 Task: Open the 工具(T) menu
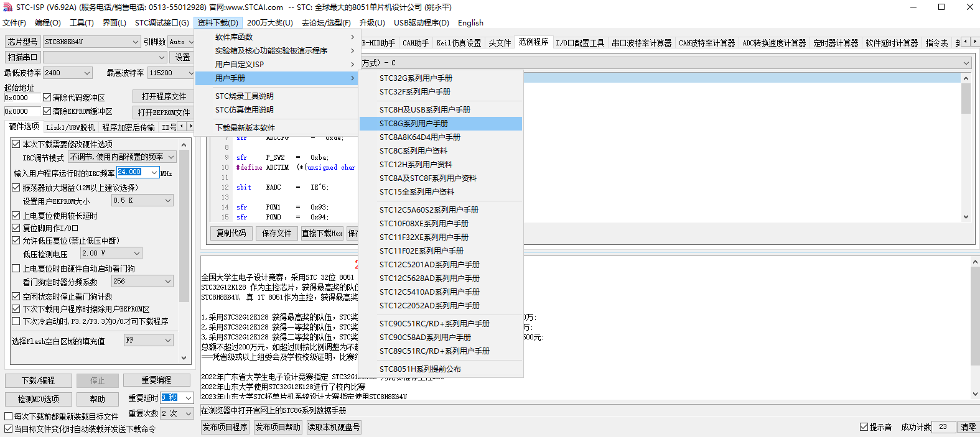(x=82, y=23)
